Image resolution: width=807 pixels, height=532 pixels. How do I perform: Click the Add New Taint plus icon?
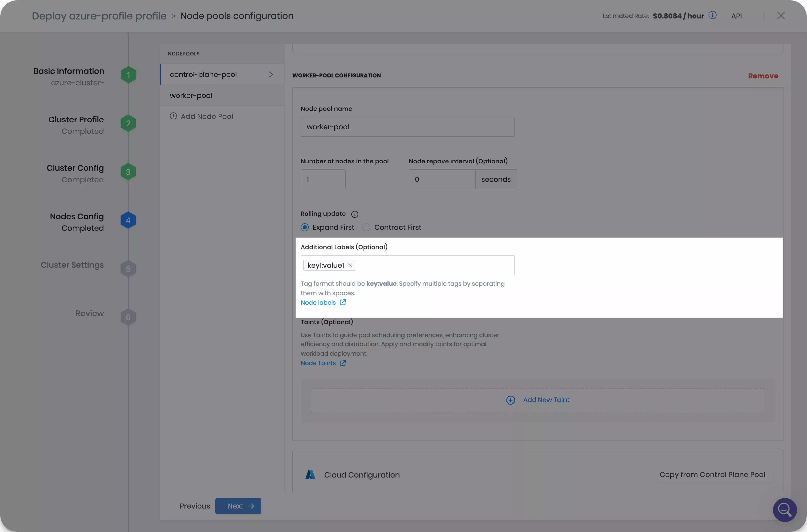point(511,400)
